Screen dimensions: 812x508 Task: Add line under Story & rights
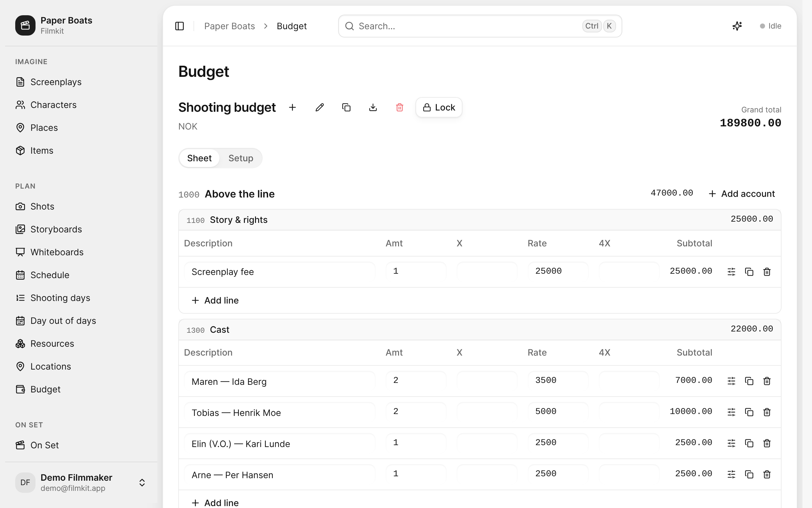tap(215, 300)
